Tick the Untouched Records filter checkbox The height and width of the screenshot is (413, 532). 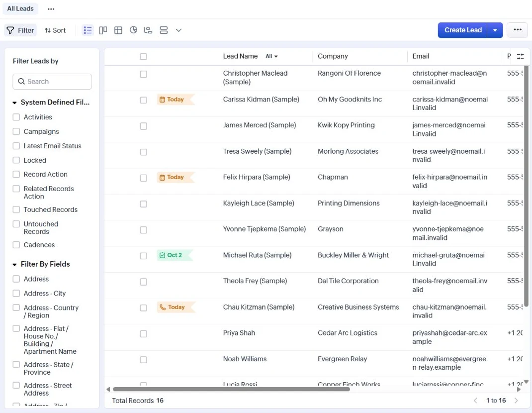tap(16, 224)
